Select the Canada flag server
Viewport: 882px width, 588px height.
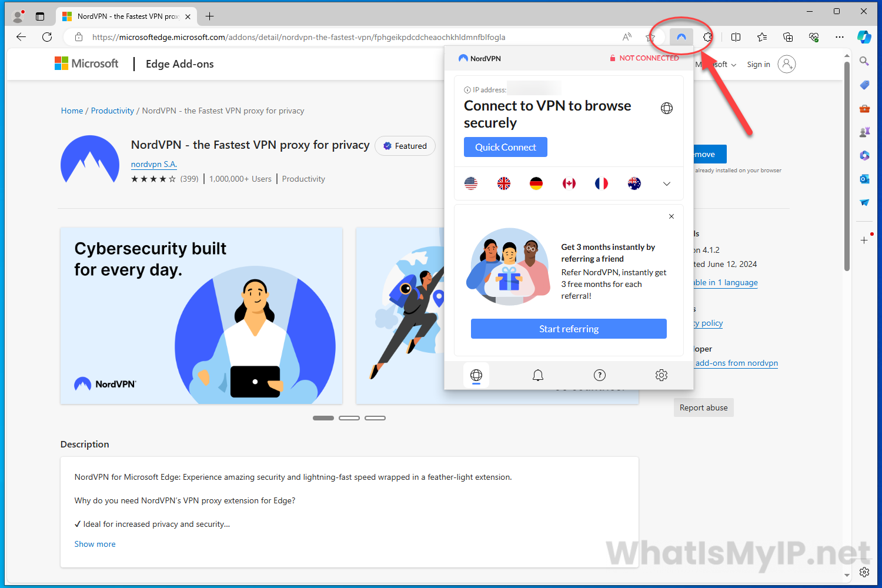(x=569, y=183)
